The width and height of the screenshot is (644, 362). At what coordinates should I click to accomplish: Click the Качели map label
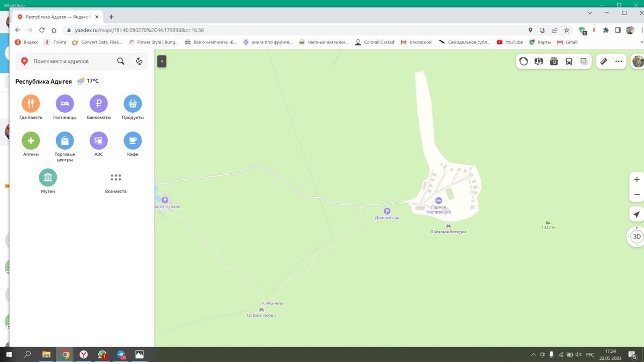[275, 304]
